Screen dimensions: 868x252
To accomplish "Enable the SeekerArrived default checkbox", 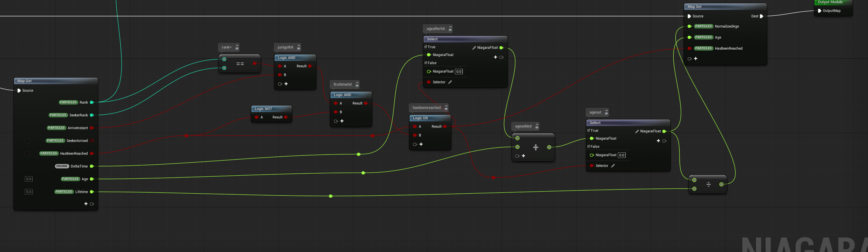I will click(x=28, y=141).
